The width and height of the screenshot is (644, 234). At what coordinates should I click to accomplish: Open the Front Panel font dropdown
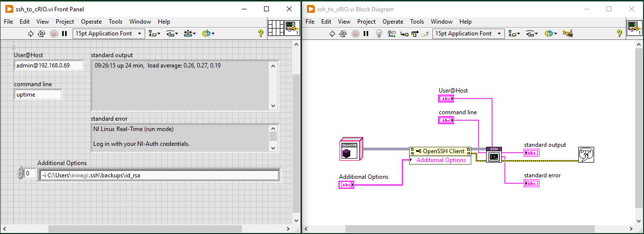pos(109,33)
